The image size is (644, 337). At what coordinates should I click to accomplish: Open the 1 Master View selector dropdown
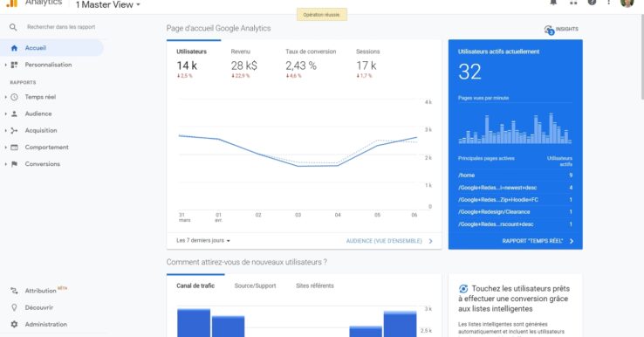(x=107, y=5)
